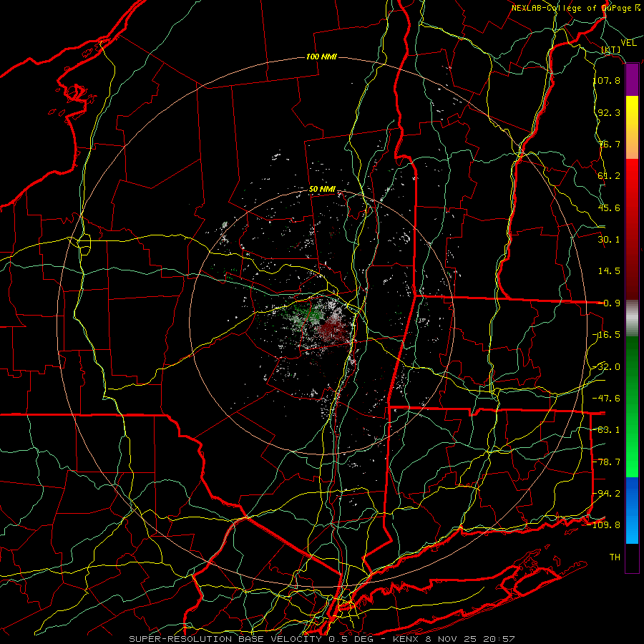Click the 92.3 value on the velocity scale
This screenshot has height=644, width=644.
[609, 112]
